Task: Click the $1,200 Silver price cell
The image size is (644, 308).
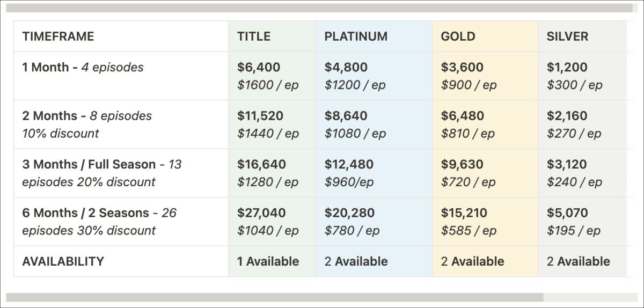Action: 568,68
